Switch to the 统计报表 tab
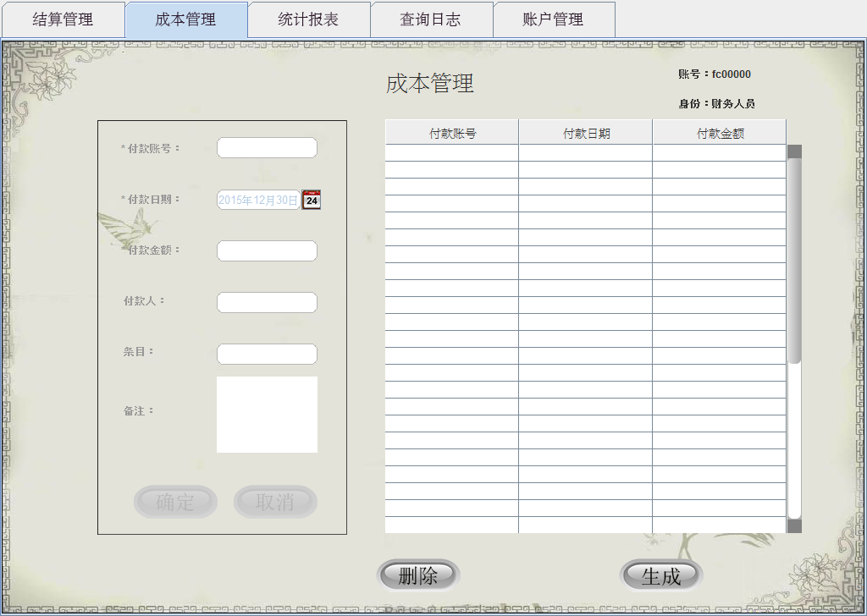Image resolution: width=867 pixels, height=616 pixels. pyautogui.click(x=308, y=19)
